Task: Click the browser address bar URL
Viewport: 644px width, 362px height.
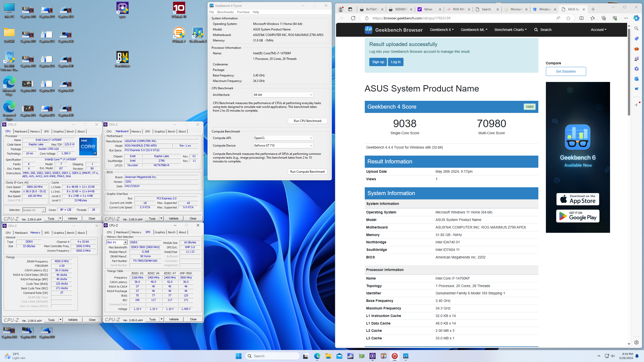Action: (x=411, y=18)
